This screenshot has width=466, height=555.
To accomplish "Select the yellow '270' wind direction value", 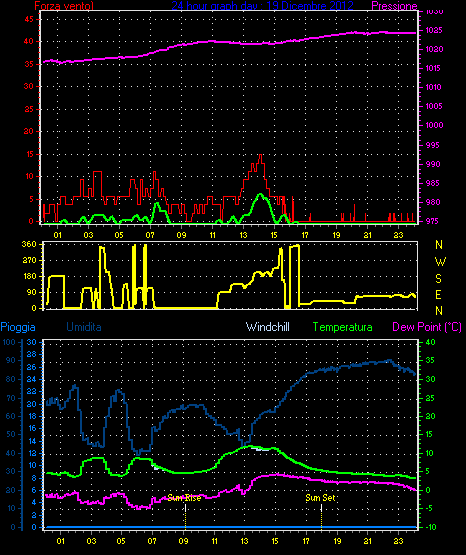I will click(x=29, y=261).
